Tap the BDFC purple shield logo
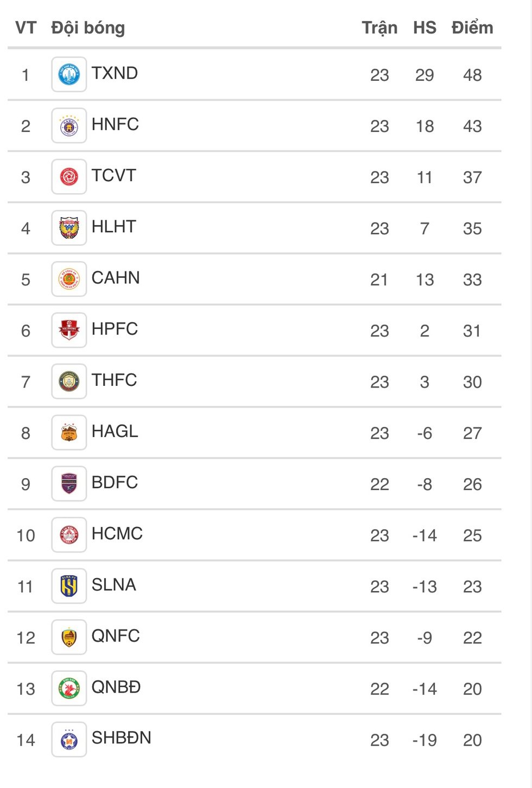The image size is (532, 788). pyautogui.click(x=69, y=484)
